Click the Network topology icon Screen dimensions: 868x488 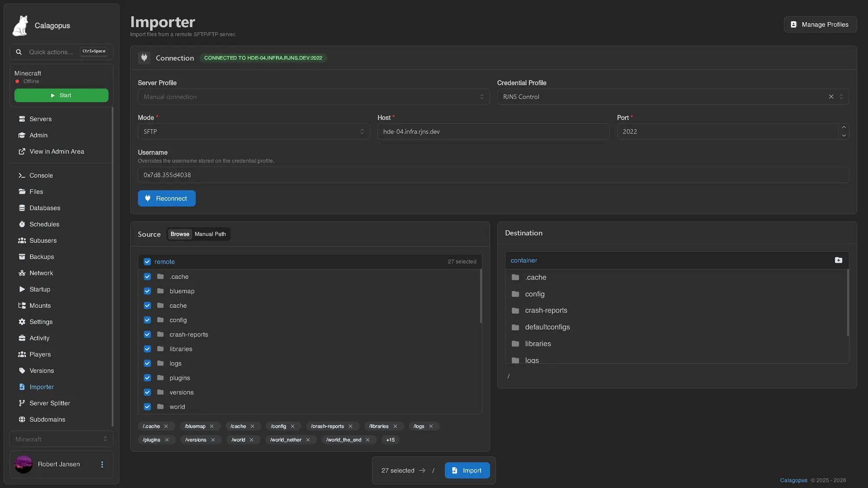coord(22,273)
